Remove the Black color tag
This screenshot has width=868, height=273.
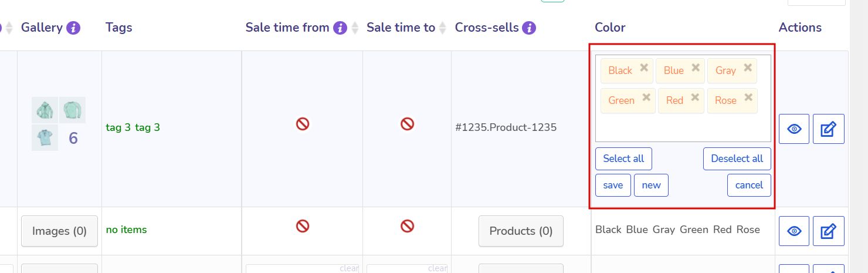click(644, 68)
